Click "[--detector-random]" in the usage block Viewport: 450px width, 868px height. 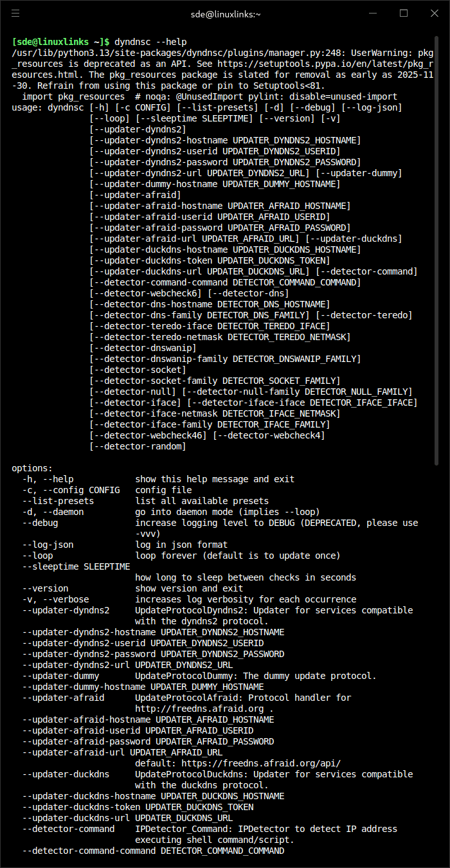[x=138, y=446]
